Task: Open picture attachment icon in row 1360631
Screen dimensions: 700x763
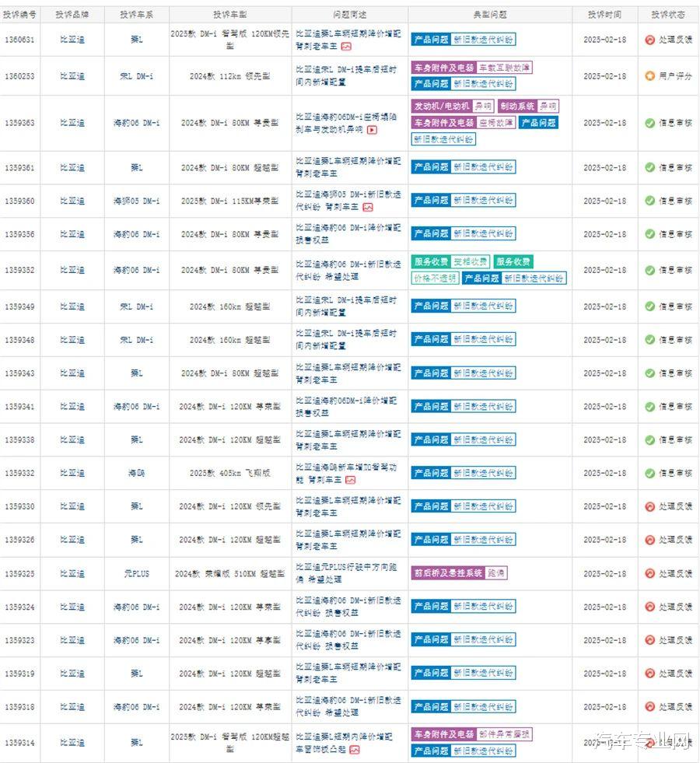Action: pyautogui.click(x=346, y=46)
